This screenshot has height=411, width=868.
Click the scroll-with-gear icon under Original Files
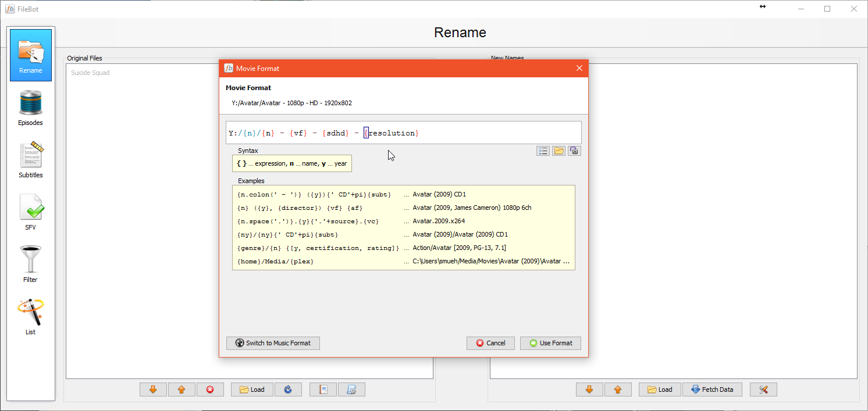(x=351, y=389)
